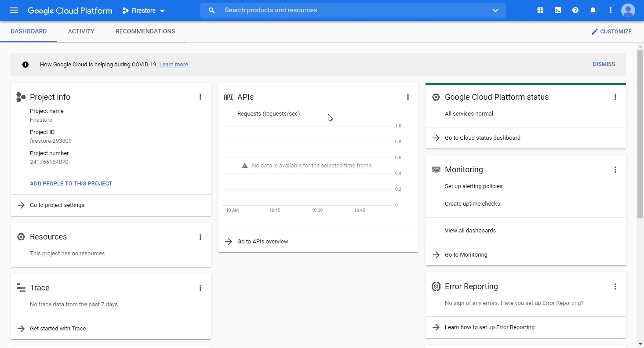Image resolution: width=644 pixels, height=348 pixels.
Task: Open APIs card options menu
Action: [x=408, y=97]
